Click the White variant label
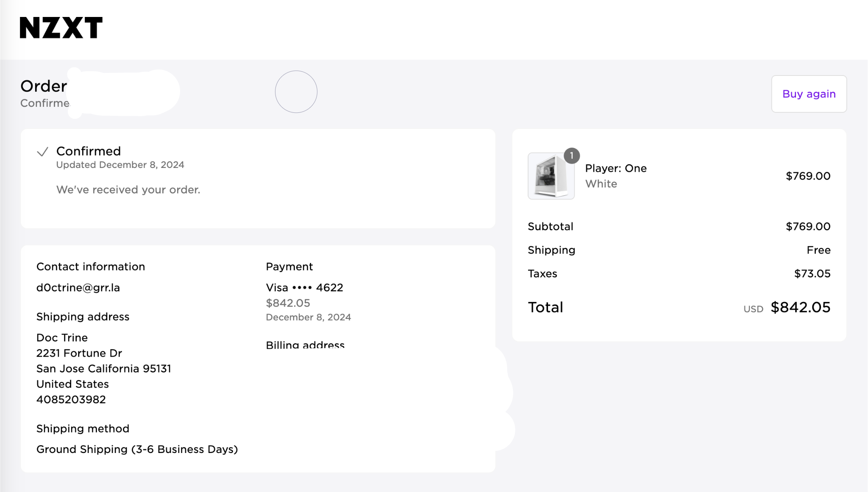Image resolution: width=868 pixels, height=492 pixels. coord(601,184)
